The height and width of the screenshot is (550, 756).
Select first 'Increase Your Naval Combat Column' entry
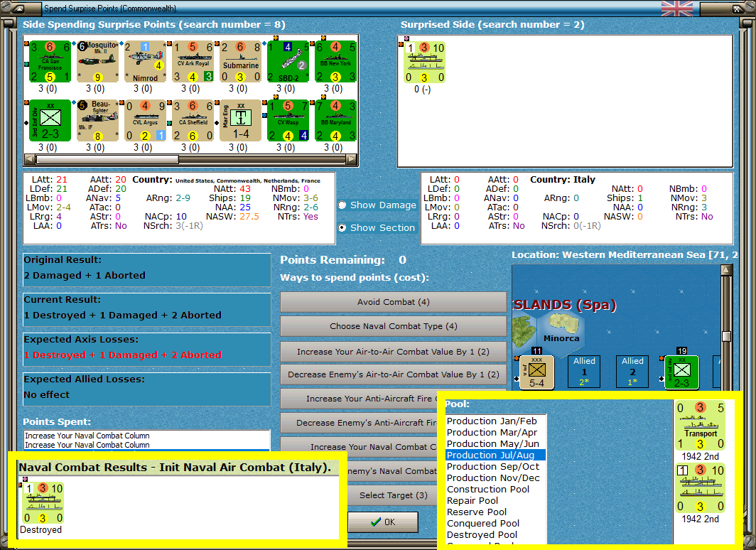[146, 436]
